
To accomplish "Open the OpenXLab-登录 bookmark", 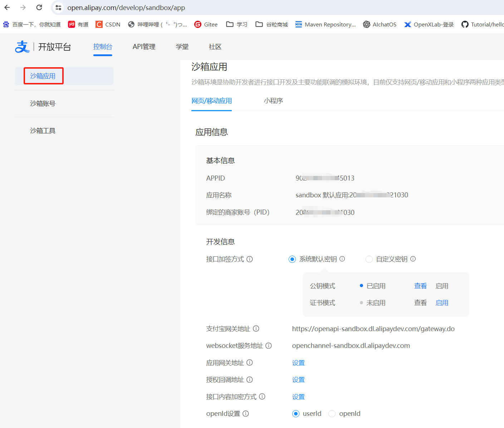I will coord(429,24).
